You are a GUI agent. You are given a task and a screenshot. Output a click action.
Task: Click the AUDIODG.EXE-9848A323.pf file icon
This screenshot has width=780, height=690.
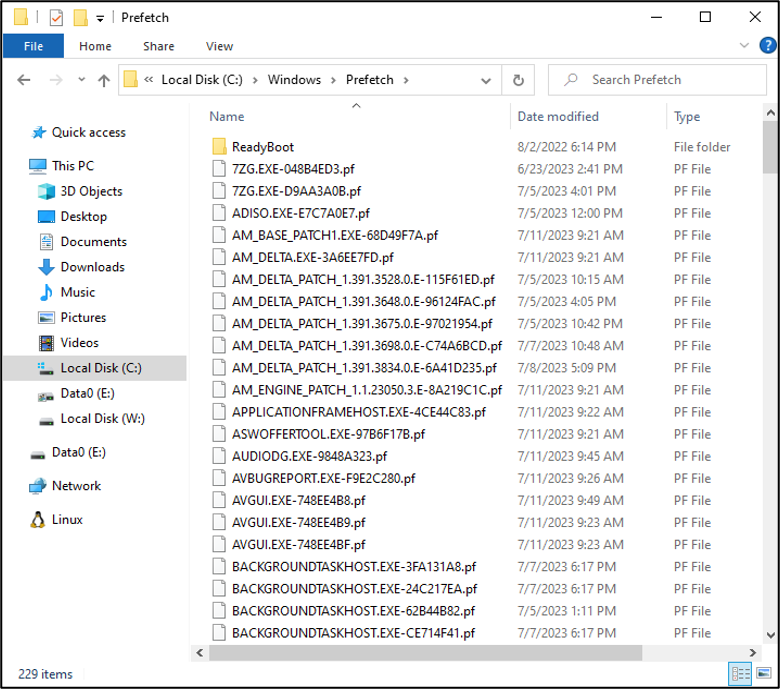(x=219, y=456)
